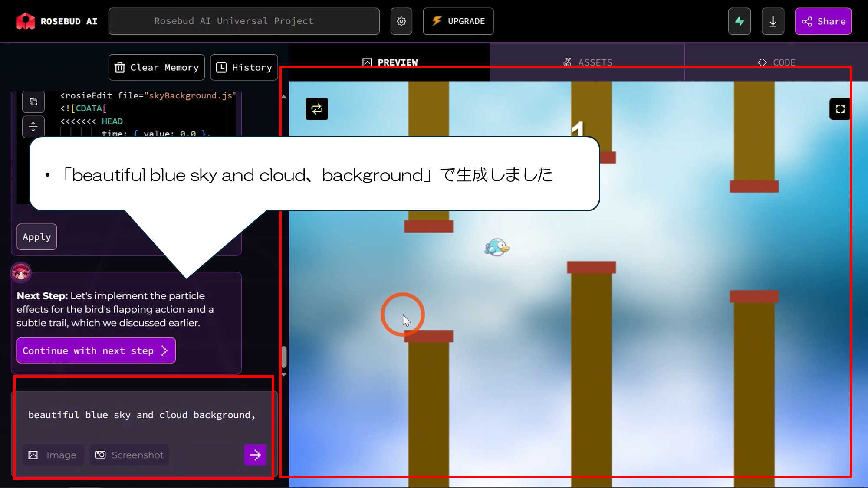The height and width of the screenshot is (488, 868).
Task: Attach a Screenshot to the prompt
Action: click(129, 455)
